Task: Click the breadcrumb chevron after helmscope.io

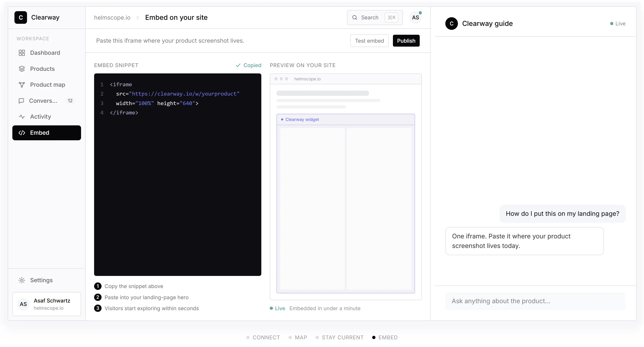Action: (x=138, y=17)
